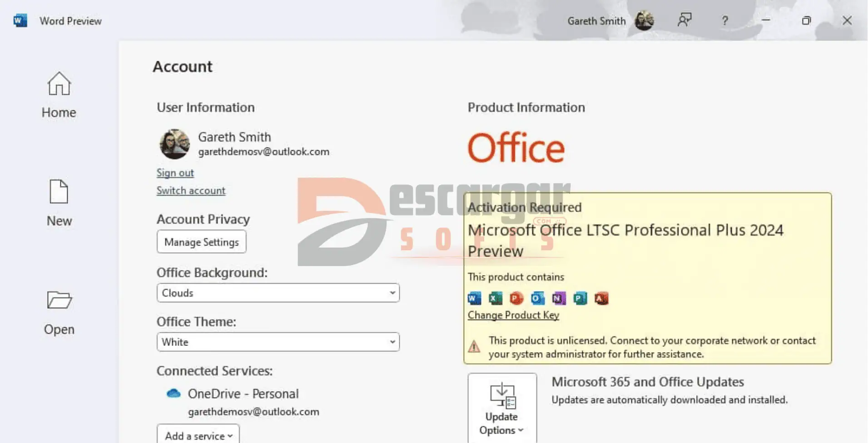Expand the Office Background dropdown showing Clouds
The height and width of the screenshot is (443, 868).
coord(278,293)
